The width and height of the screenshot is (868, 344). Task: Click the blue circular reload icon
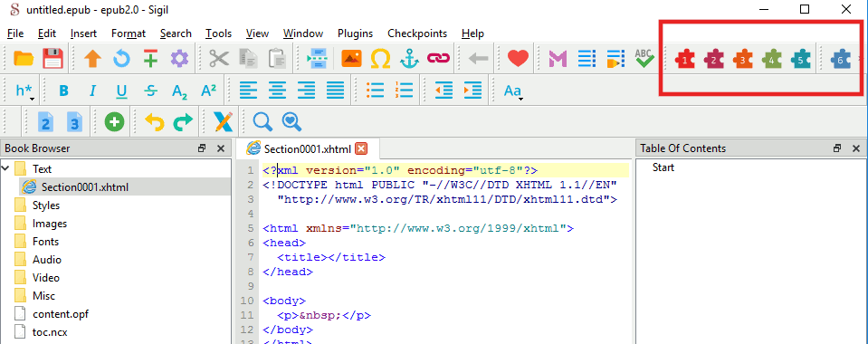click(x=121, y=58)
